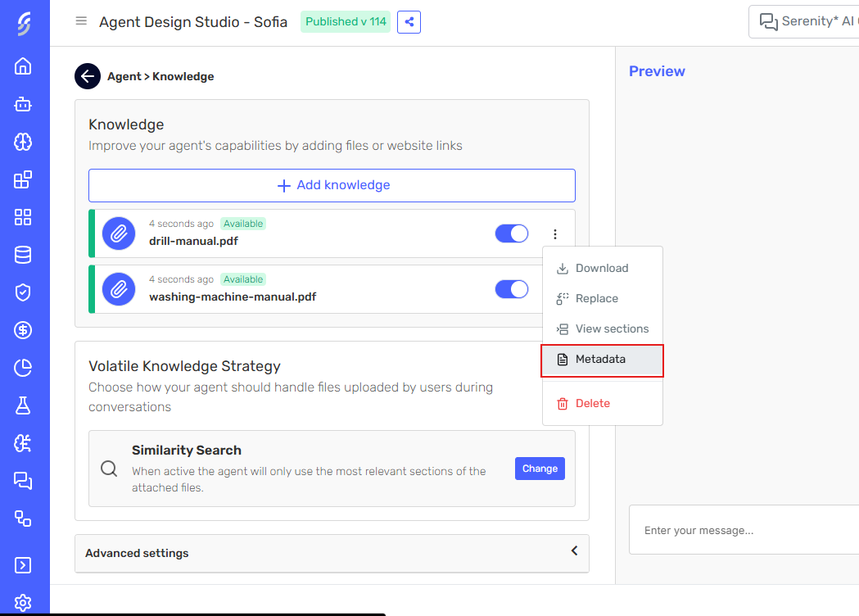Click the magnifier icon beside Similarity Search

[109, 469]
